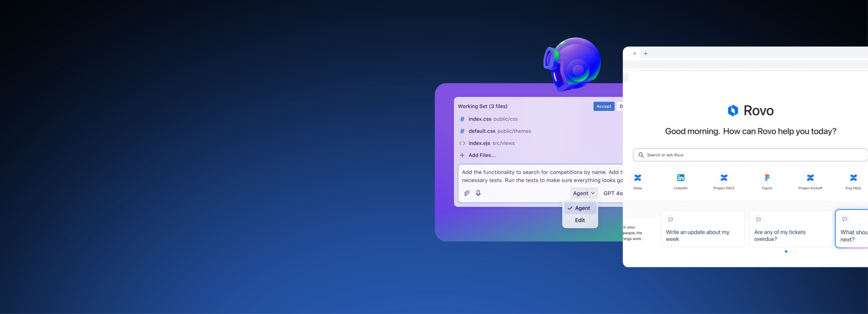Click the Rovo logo icon
The height and width of the screenshot is (314, 868).
pos(733,110)
